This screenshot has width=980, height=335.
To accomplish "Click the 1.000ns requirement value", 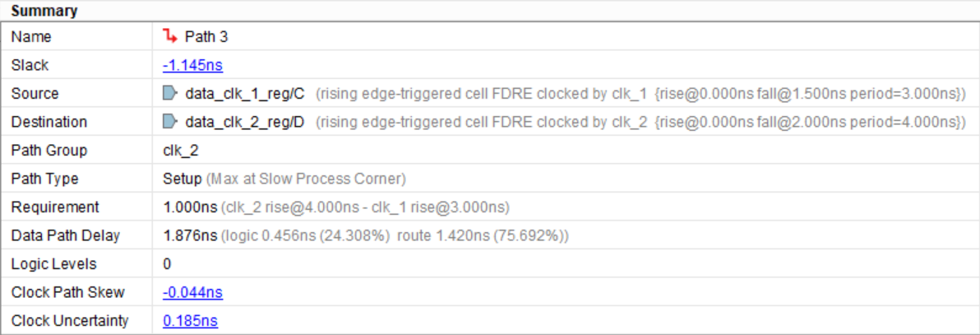I will 187,207.
